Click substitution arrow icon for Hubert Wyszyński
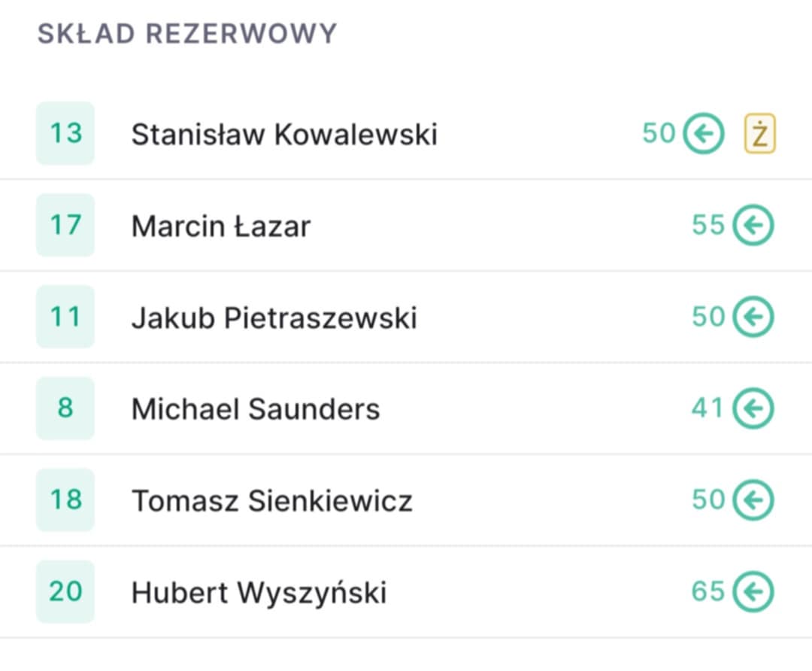This screenshot has width=812, height=671. click(753, 592)
